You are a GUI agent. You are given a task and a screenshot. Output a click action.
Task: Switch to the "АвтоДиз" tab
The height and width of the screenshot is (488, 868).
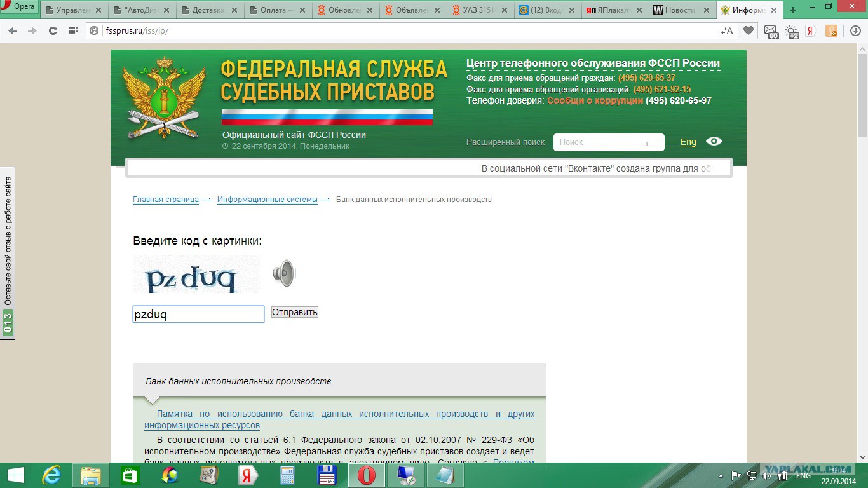tap(141, 10)
